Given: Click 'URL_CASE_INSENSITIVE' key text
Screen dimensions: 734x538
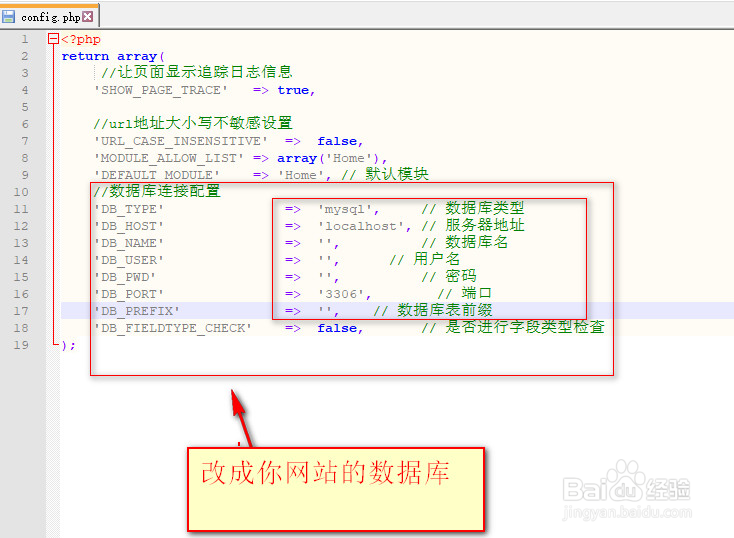Looking at the screenshot, I should (x=181, y=141).
